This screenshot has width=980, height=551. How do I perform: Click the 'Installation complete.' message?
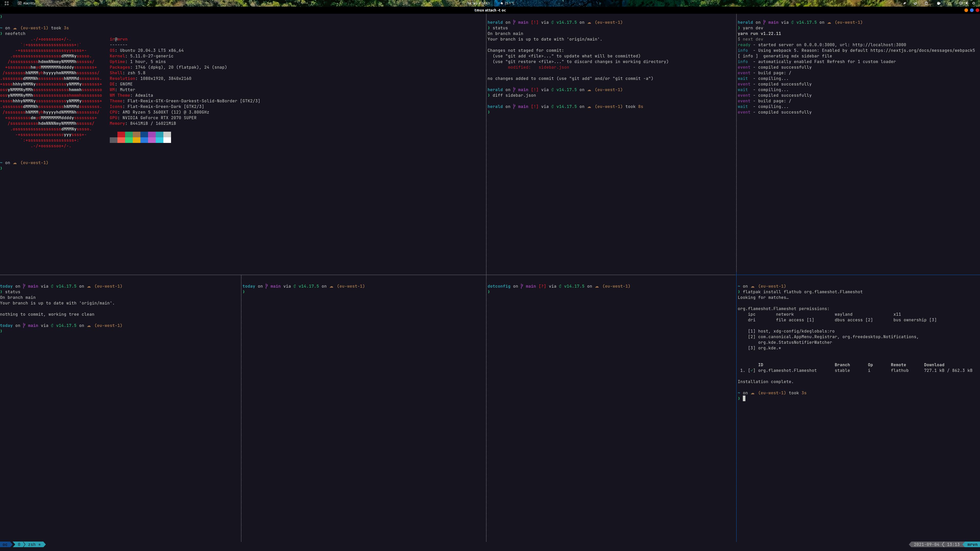[765, 382]
